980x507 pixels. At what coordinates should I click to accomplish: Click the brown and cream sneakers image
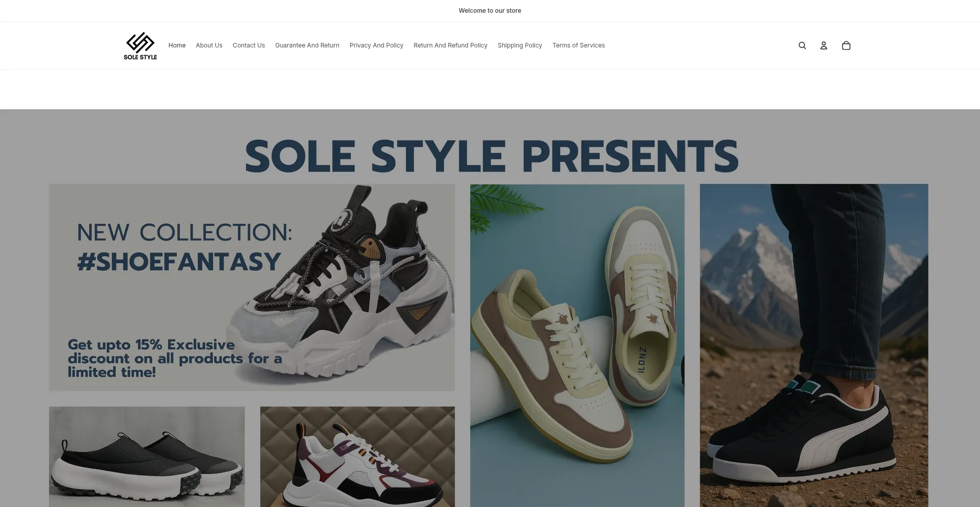point(577,346)
